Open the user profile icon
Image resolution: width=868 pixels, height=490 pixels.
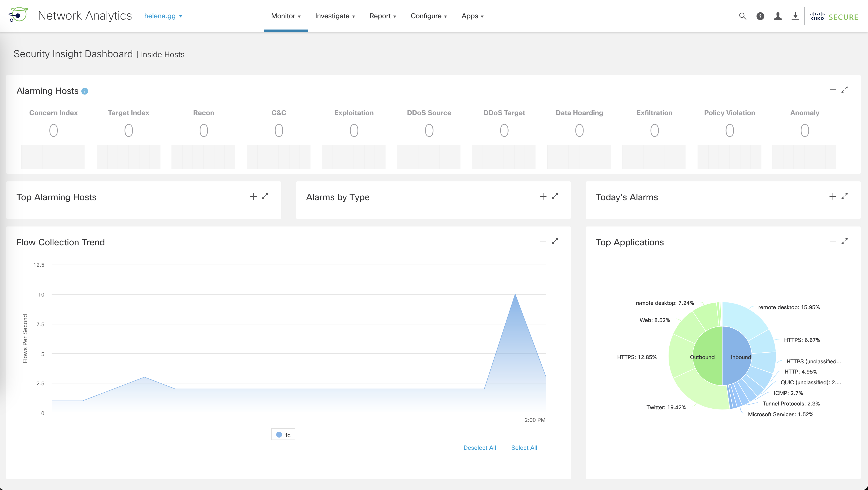click(x=778, y=16)
